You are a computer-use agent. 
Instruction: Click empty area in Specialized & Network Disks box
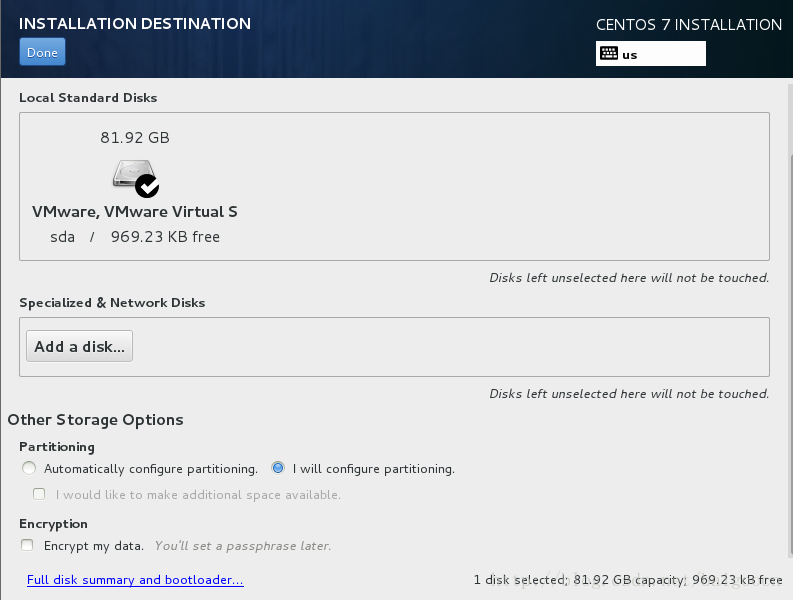pyautogui.click(x=450, y=347)
